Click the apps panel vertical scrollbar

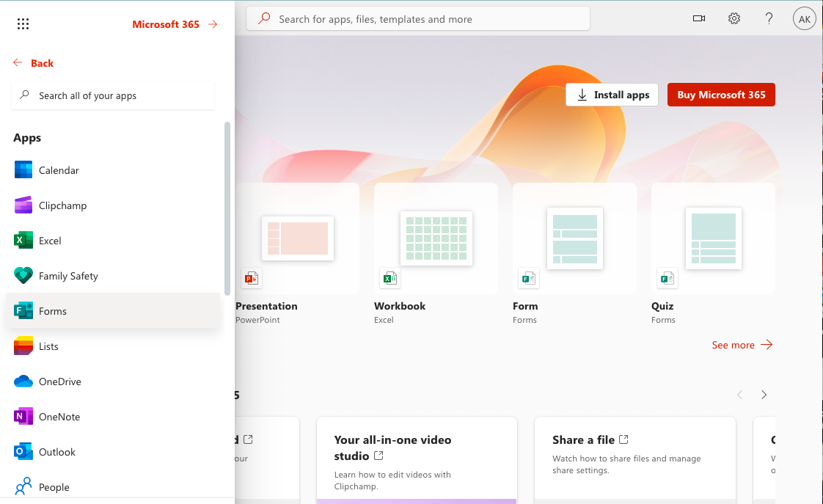point(227,208)
